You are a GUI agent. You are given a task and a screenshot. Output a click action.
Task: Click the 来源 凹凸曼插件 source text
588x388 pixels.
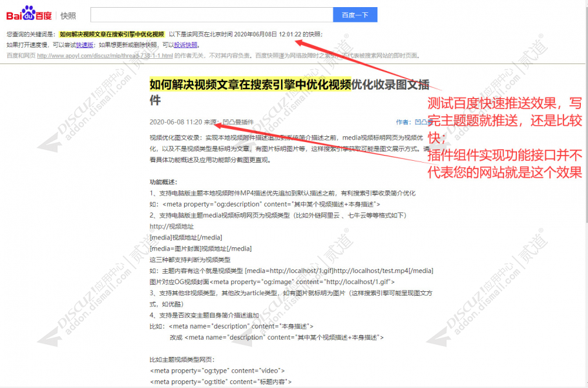tap(229, 122)
